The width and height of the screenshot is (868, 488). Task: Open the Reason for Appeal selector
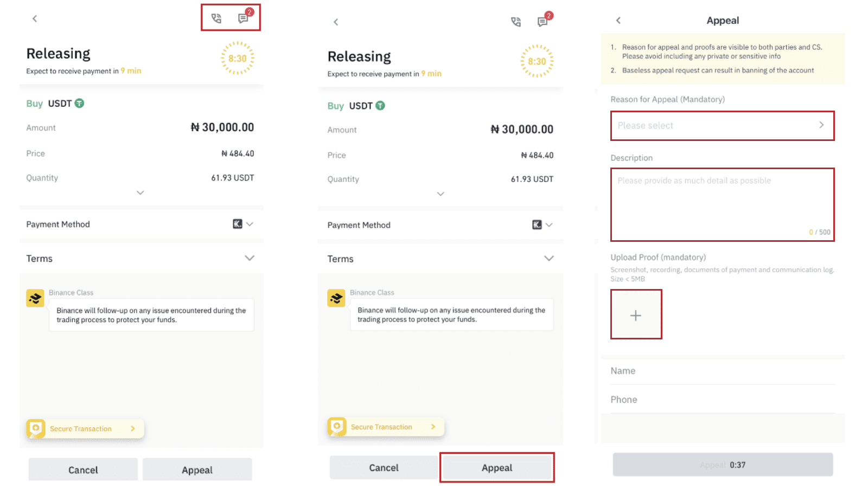click(722, 125)
